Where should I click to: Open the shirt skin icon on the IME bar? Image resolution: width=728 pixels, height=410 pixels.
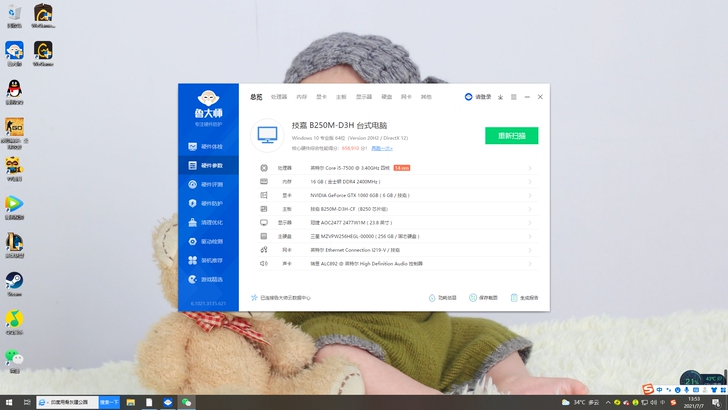[x=714, y=390]
